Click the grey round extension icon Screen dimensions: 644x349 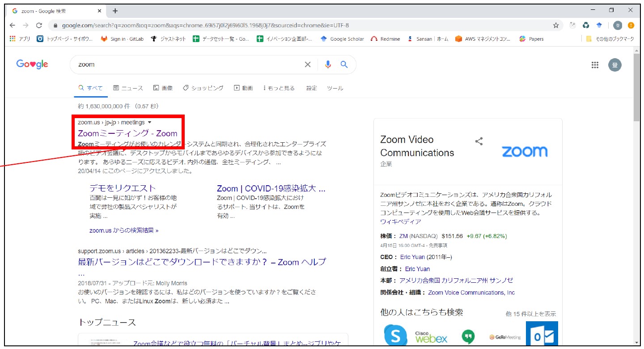[x=572, y=26]
